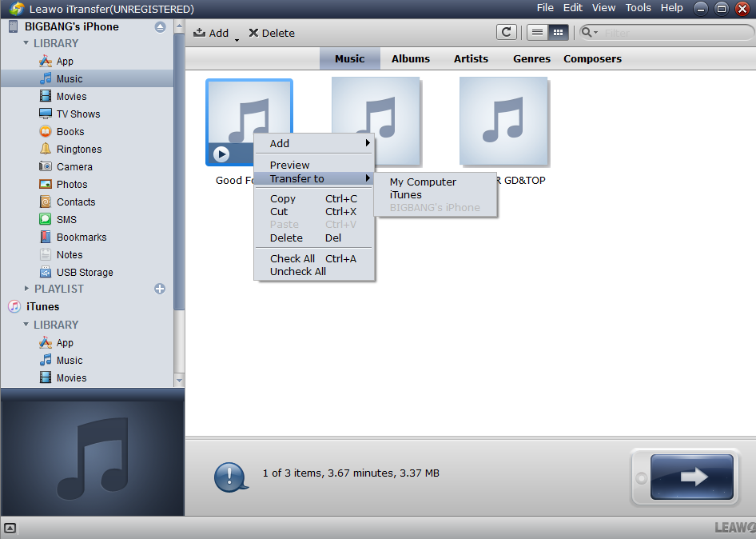The width and height of the screenshot is (756, 539).
Task: Open Movies under BIGBANG's iPhone library
Action: (71, 97)
